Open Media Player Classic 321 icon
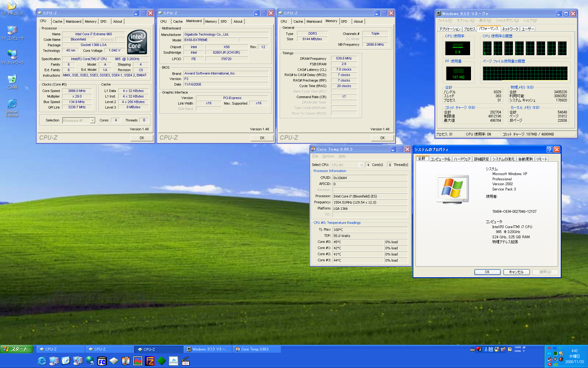Image resolution: width=588 pixels, height=368 pixels. point(186,361)
